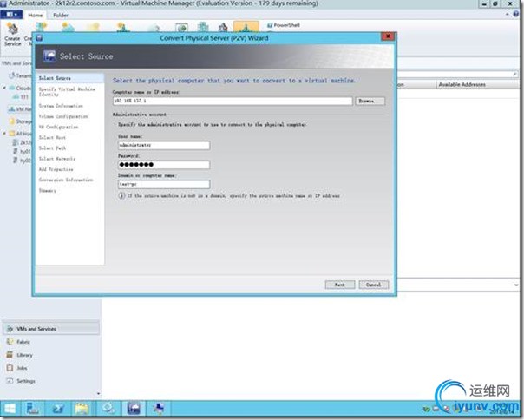Open PowerShell from the taskbar
This screenshot has height=420, width=524.
(58, 409)
